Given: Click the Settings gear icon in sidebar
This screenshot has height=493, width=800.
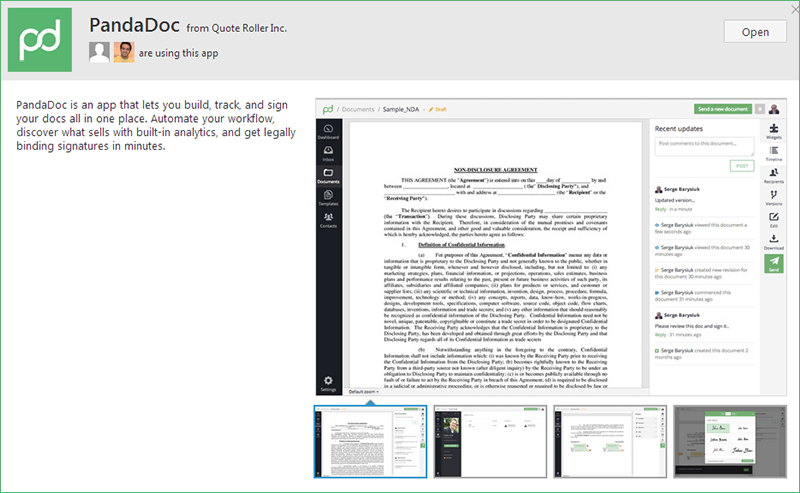Looking at the screenshot, I should (329, 383).
